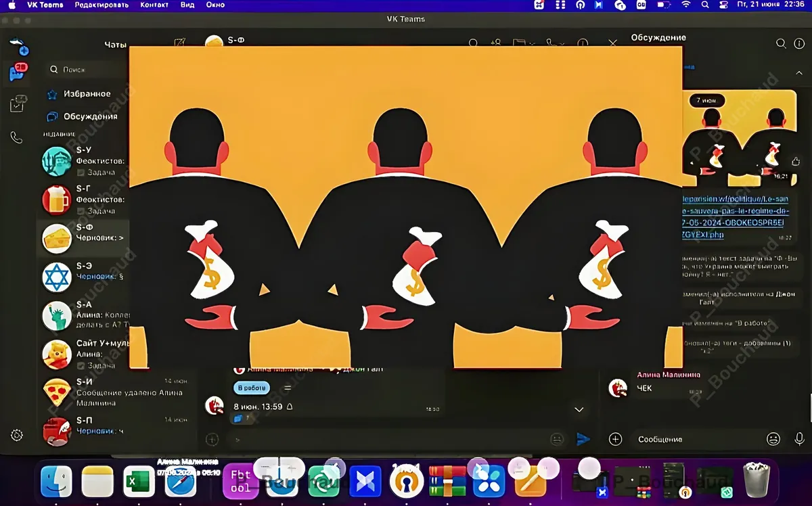The image size is (812, 506).
Task: Click the plus attach icon in discussion panel
Action: pos(615,439)
